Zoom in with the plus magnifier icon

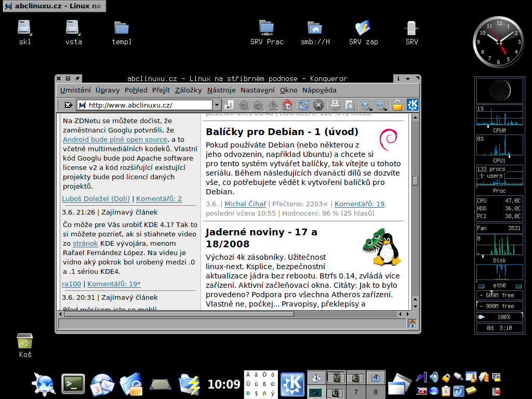pos(366,105)
